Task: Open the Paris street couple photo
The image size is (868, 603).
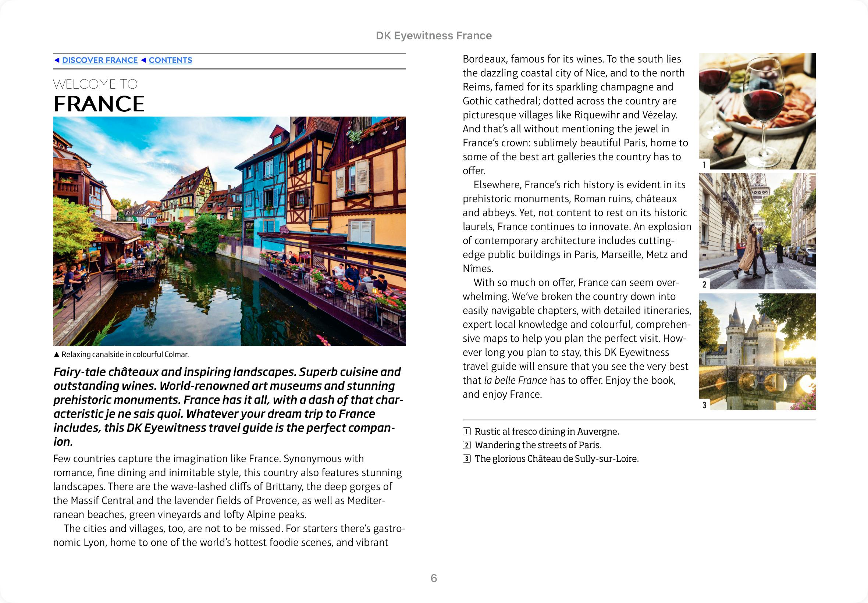Action: [x=757, y=231]
